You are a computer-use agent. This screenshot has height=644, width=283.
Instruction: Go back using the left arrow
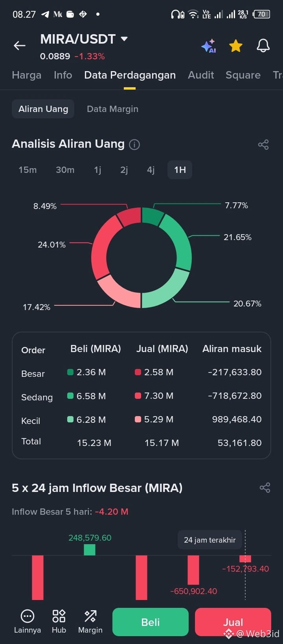19,46
